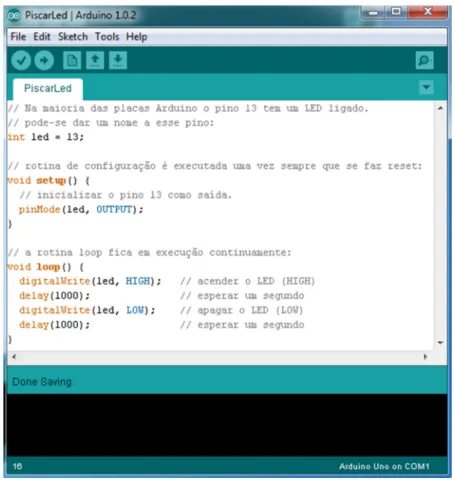Image resolution: width=454 pixels, height=481 pixels.
Task: Click the vertical scrollbar down arrow
Action: [440, 343]
